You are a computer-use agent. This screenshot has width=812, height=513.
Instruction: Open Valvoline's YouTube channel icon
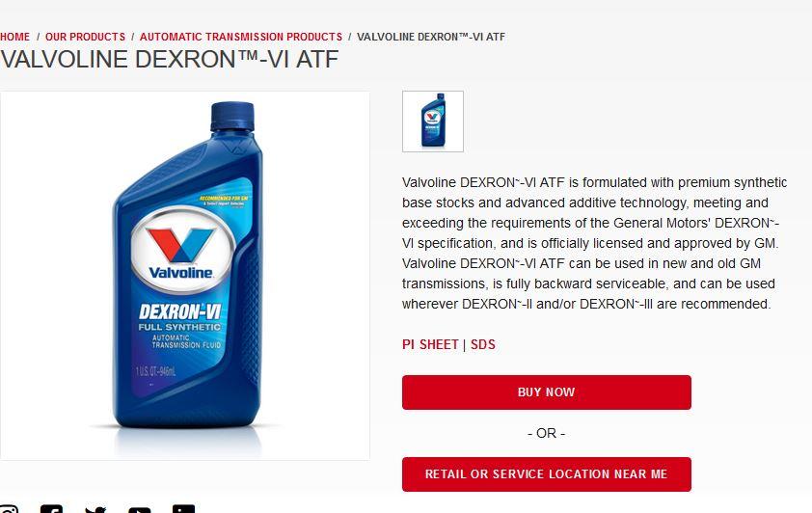pos(140,510)
